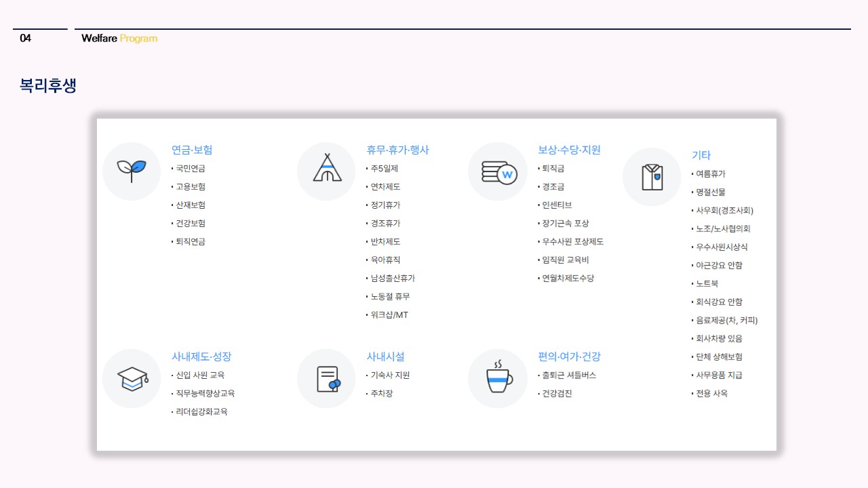Select the 출퇴근 셔틀버스 list item

(x=568, y=375)
